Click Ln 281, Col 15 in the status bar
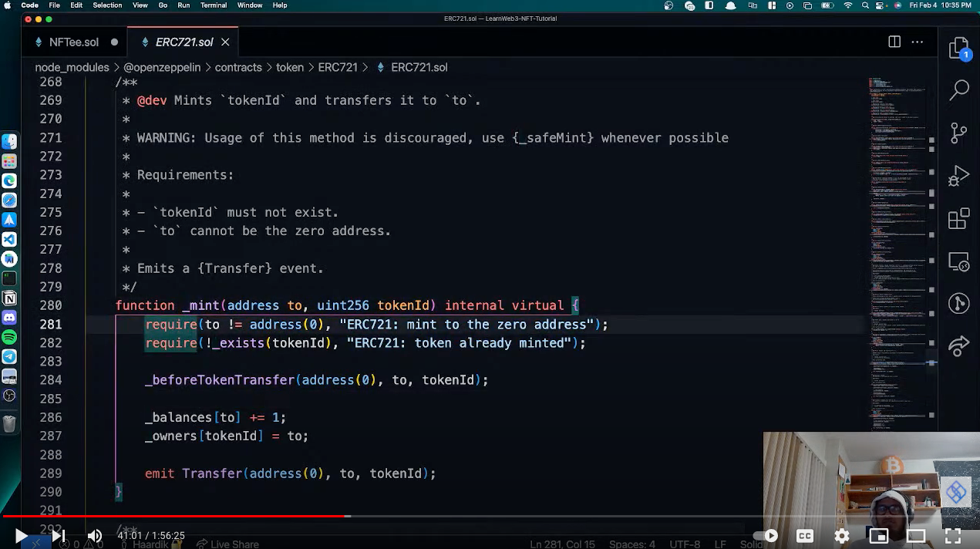Viewport: 980px width, 549px height. (562, 544)
